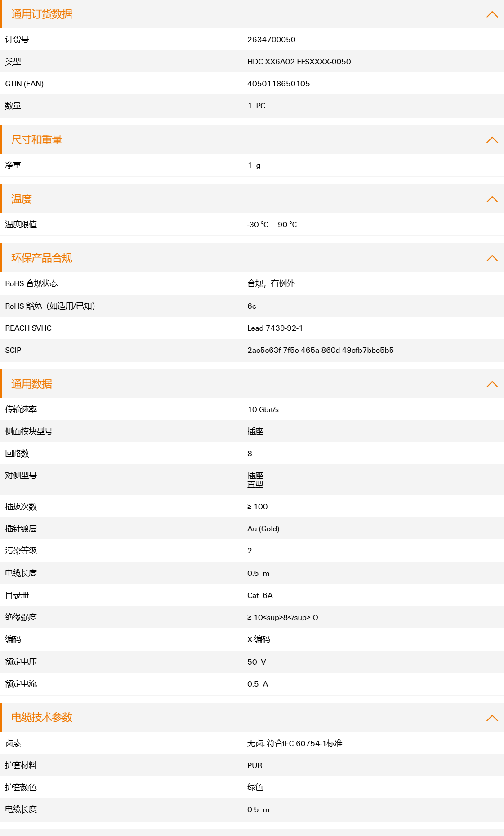Click RoHS status 合规，有例外
This screenshot has height=836, width=504.
pos(271,283)
